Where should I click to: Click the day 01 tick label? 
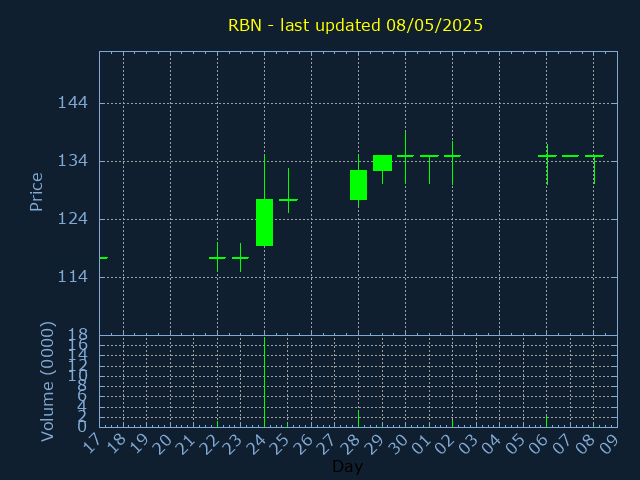point(421,443)
